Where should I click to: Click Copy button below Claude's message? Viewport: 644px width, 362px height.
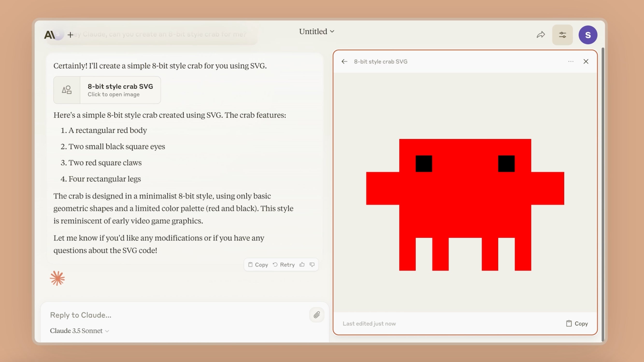tap(258, 264)
